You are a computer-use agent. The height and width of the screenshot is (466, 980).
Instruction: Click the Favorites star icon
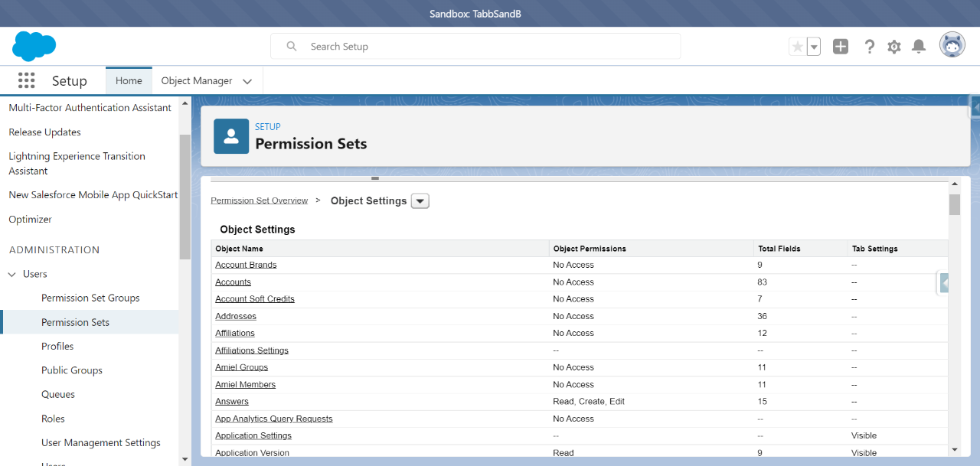tap(798, 47)
